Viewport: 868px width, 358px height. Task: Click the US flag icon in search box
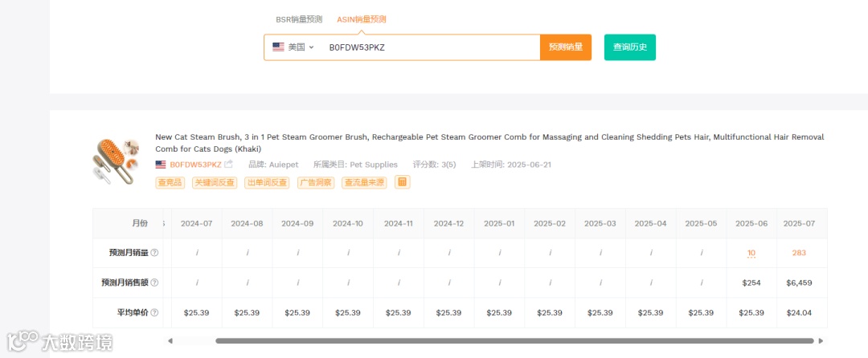coord(278,47)
